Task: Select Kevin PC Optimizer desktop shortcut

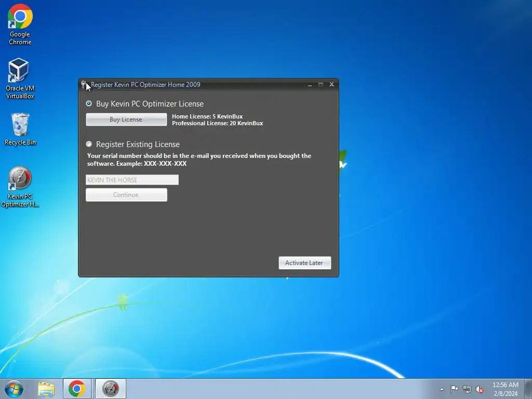Action: click(20, 187)
